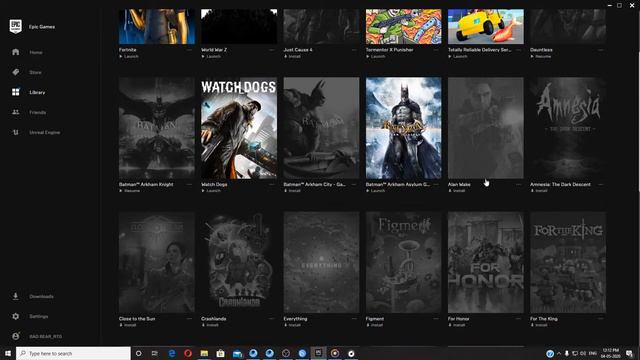The height and width of the screenshot is (360, 640).
Task: Select the Library section
Action: [x=37, y=92]
